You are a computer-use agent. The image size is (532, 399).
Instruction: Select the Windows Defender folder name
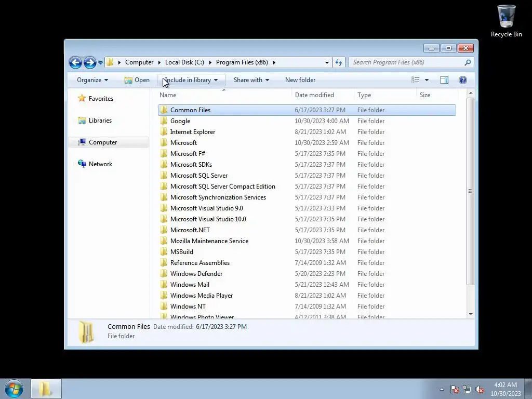tap(196, 273)
